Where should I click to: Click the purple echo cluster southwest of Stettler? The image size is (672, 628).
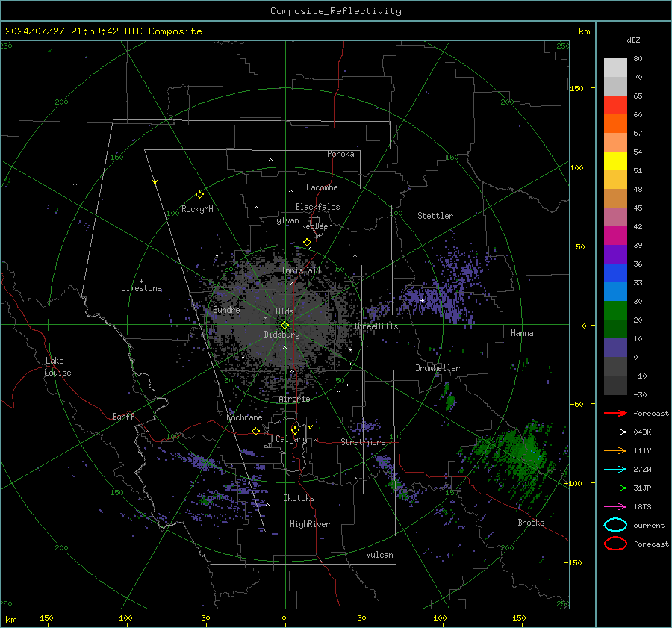click(435, 300)
